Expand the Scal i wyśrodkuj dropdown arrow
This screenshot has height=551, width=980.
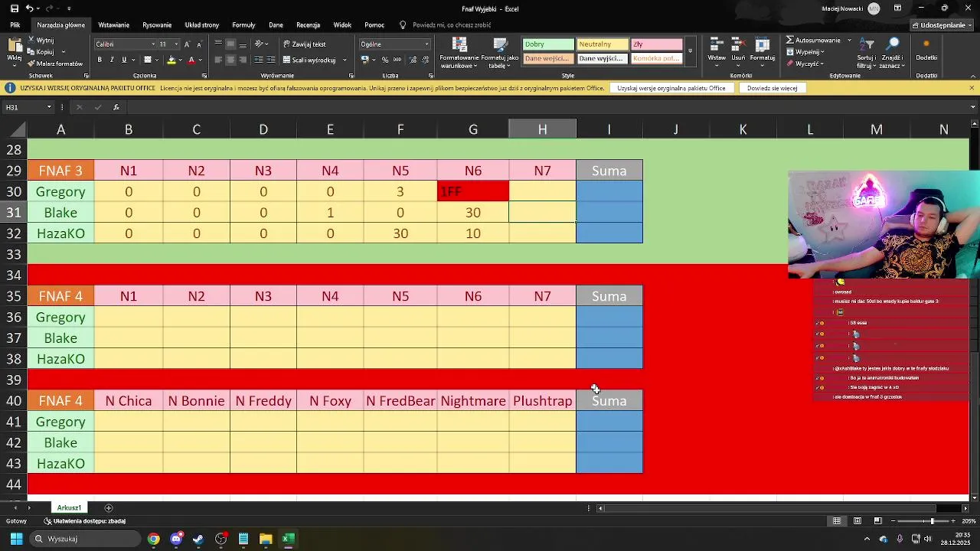(x=345, y=60)
